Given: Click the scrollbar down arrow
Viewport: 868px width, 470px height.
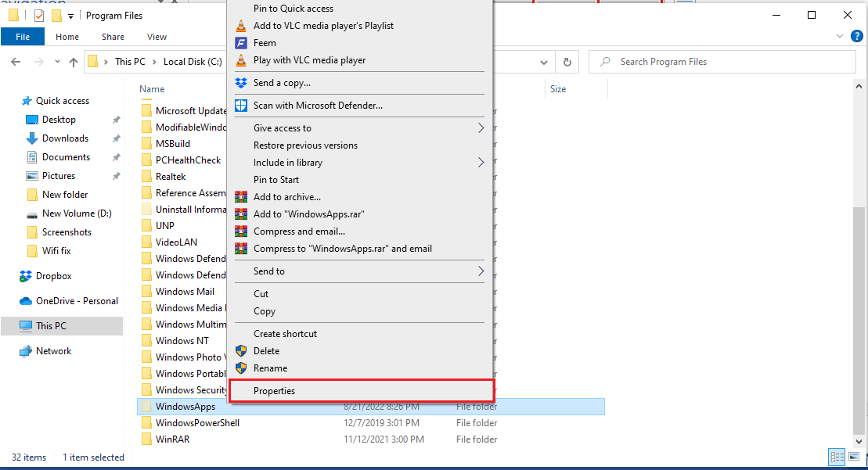Looking at the screenshot, I should click(859, 441).
